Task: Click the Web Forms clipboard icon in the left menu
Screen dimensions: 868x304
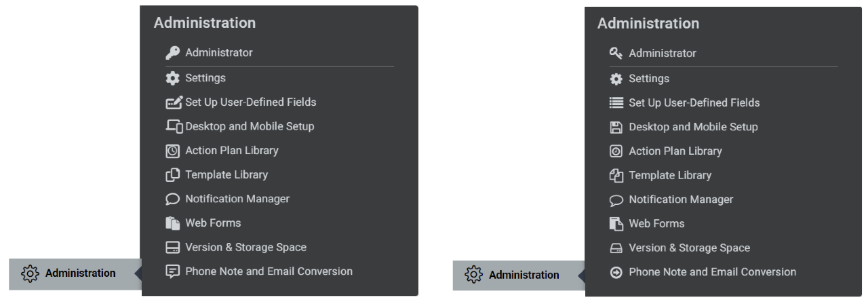Action: [173, 223]
